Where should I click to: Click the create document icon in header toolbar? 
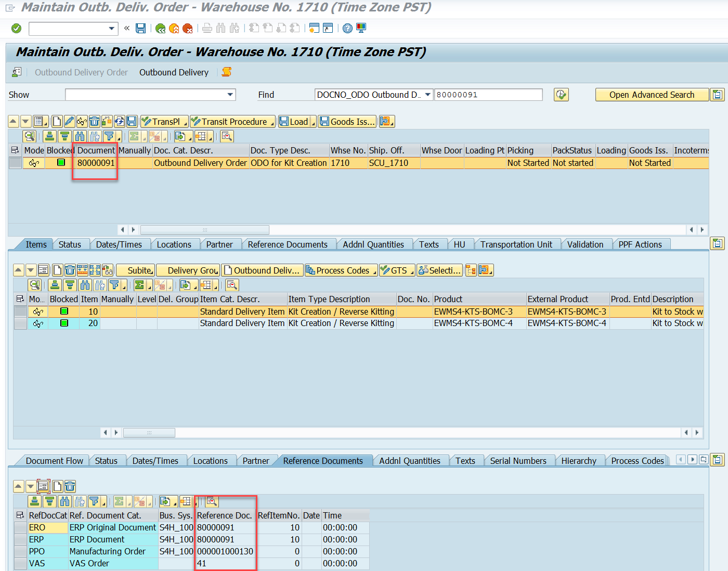57,122
